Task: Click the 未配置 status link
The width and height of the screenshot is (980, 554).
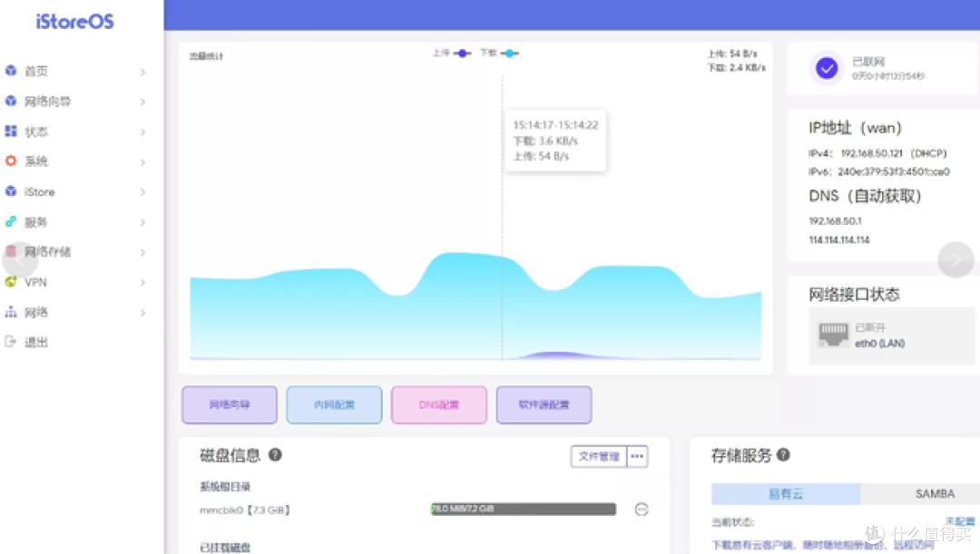Action: coord(960,521)
